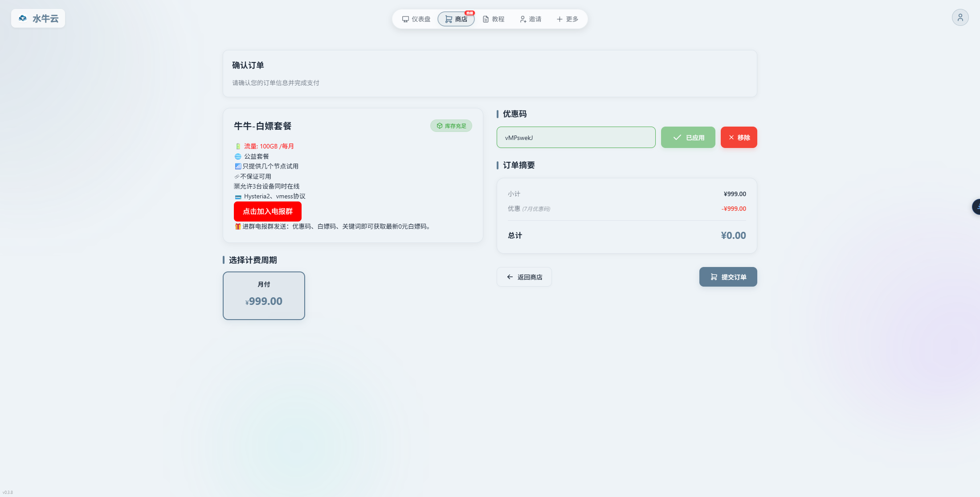Click the Hysteria2、vmess协议 line
The image size is (980, 497).
click(x=274, y=196)
